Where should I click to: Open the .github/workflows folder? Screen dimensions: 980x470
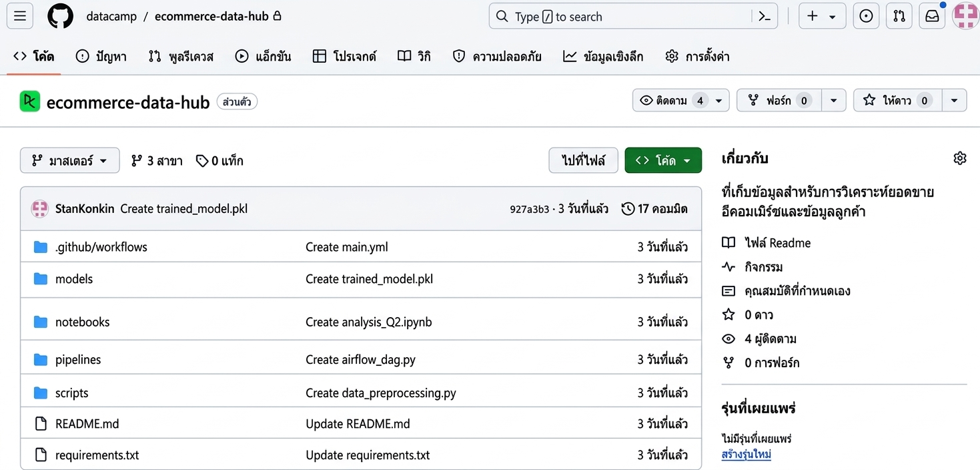click(x=101, y=247)
